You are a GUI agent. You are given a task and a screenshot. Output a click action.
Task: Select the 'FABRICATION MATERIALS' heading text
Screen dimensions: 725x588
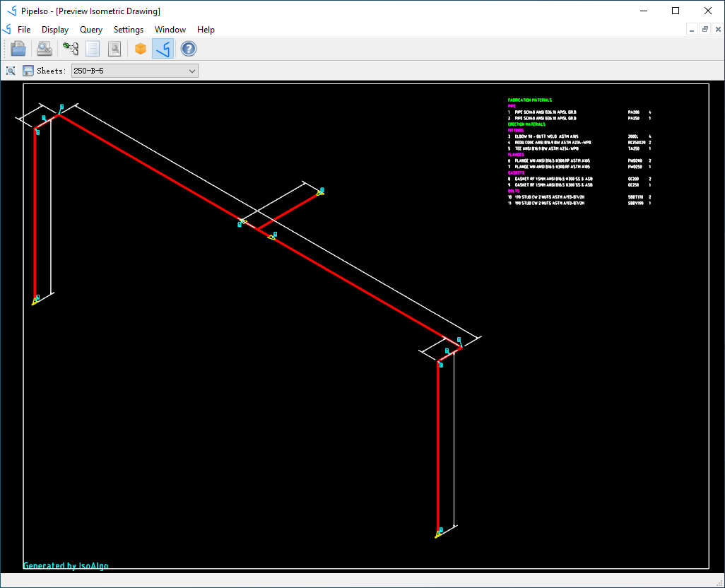pyautogui.click(x=529, y=100)
